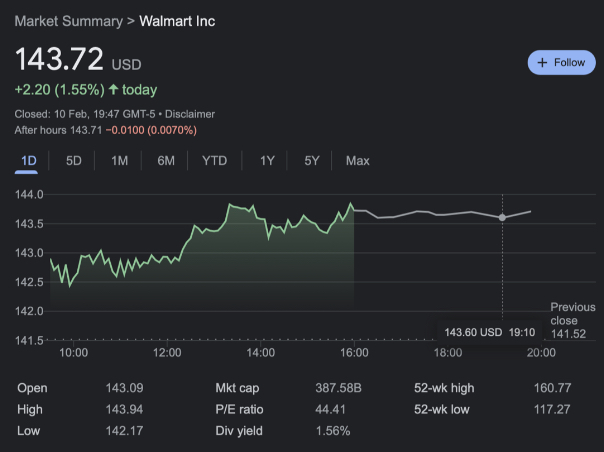This screenshot has height=452, width=604.
Task: Switch to the 1M chart range
Action: pyautogui.click(x=119, y=161)
